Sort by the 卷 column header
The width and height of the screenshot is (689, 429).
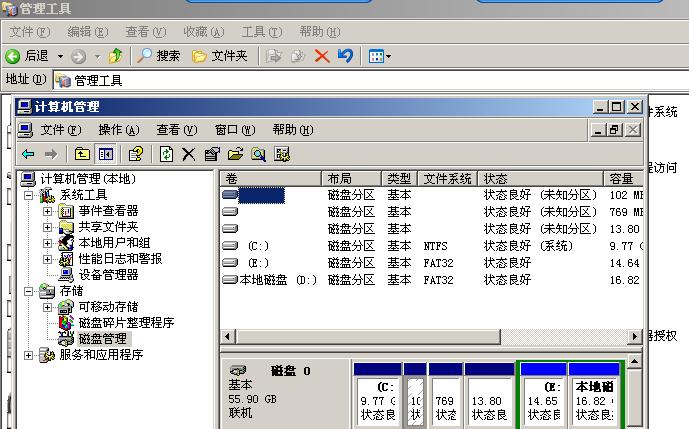point(271,178)
